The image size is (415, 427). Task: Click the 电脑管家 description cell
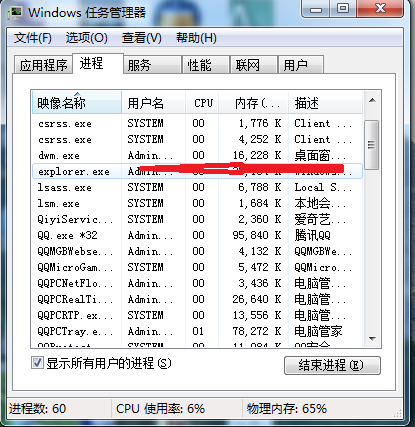click(318, 331)
